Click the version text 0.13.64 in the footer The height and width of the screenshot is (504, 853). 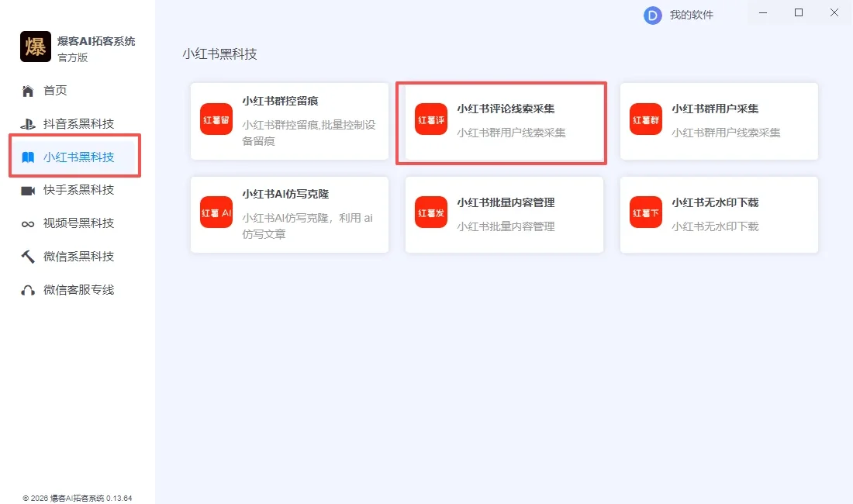click(x=119, y=499)
